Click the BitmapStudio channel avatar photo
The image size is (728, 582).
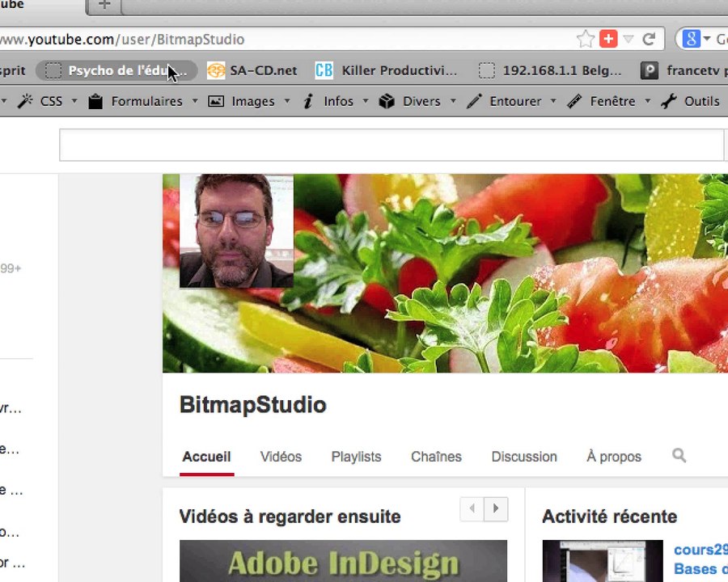pos(236,230)
